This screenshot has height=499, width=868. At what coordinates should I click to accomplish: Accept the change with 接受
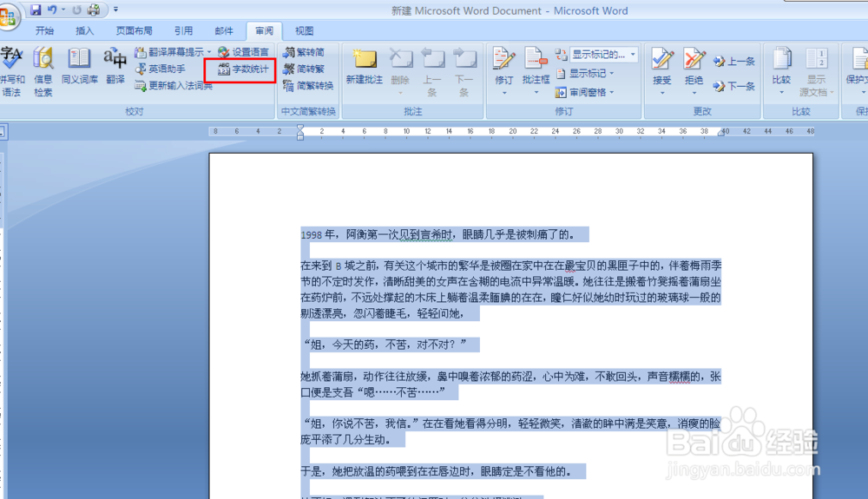click(661, 71)
